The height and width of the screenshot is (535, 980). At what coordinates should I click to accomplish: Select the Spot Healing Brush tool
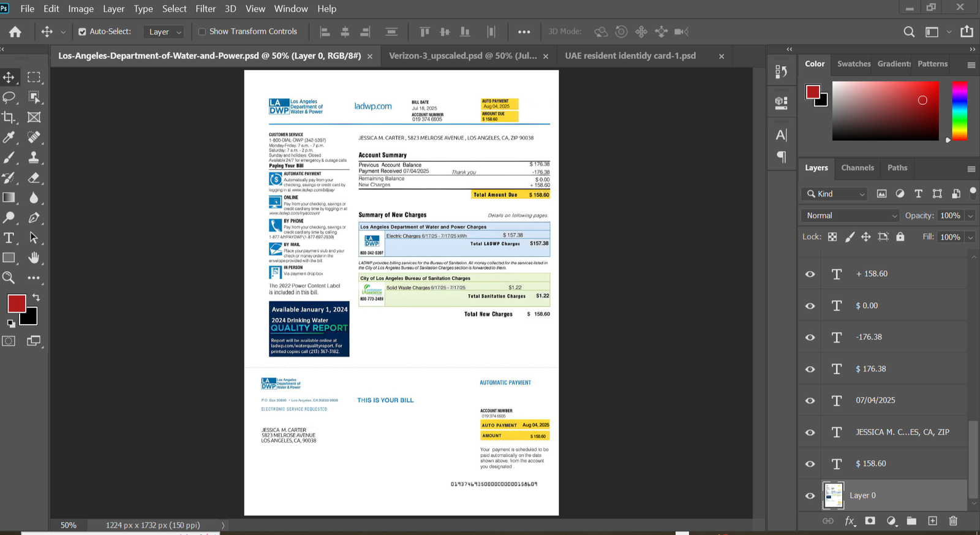pos(34,137)
